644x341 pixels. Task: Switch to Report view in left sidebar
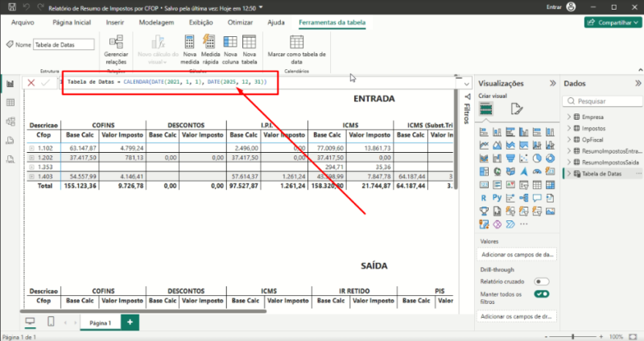(x=10, y=84)
